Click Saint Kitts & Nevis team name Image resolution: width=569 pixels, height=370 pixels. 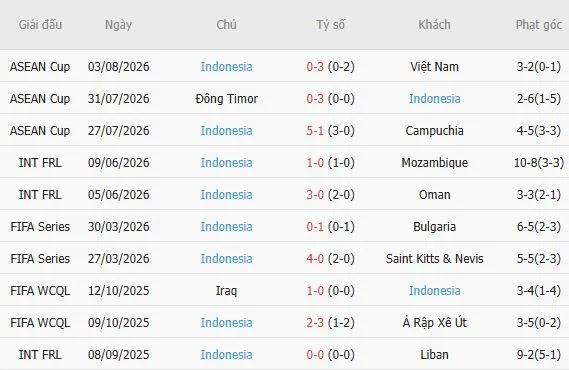point(434,259)
